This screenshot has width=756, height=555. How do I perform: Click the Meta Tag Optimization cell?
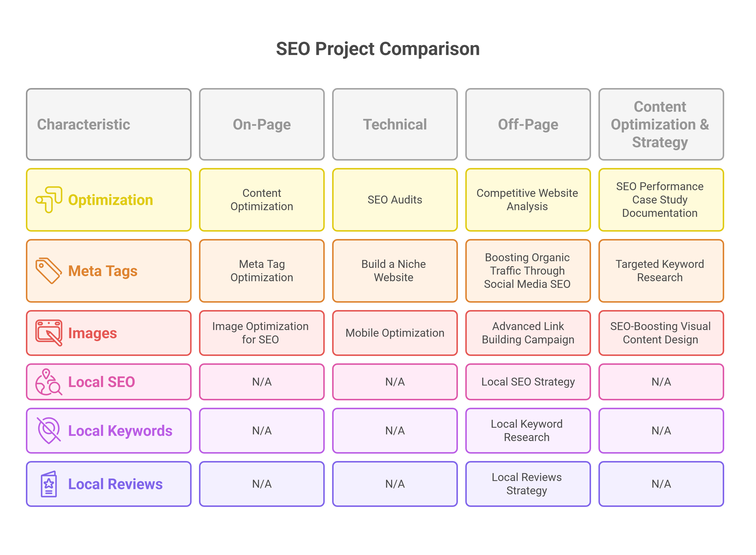[262, 270]
